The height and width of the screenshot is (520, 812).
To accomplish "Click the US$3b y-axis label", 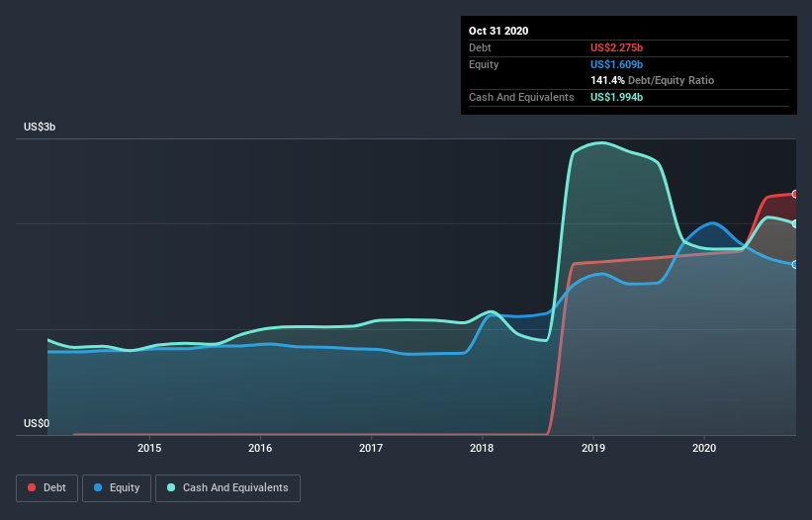I will (x=40, y=127).
